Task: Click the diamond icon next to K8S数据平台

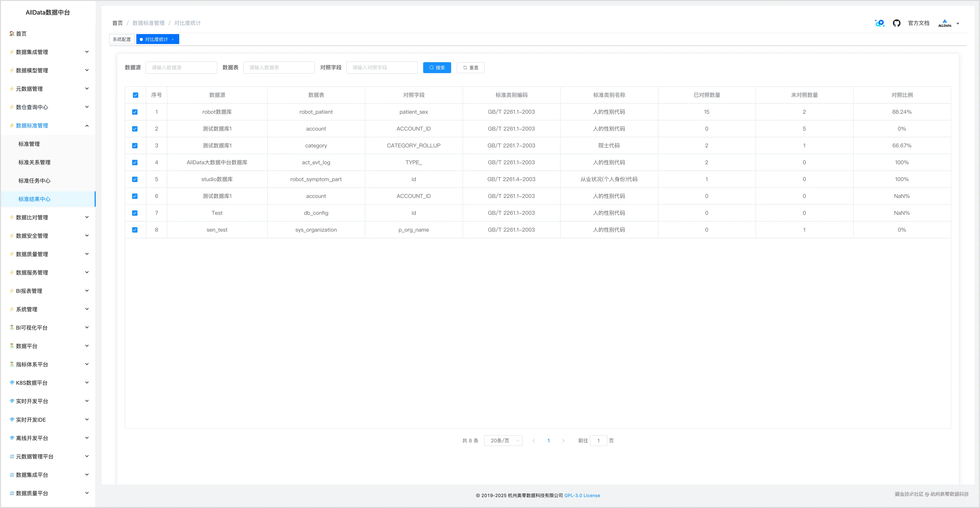Action: [12, 382]
